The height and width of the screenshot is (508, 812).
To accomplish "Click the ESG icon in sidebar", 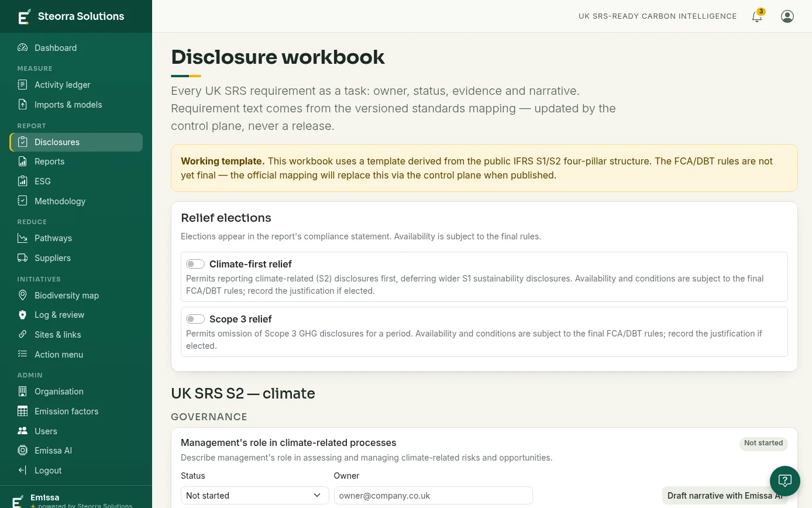I will coord(22,181).
